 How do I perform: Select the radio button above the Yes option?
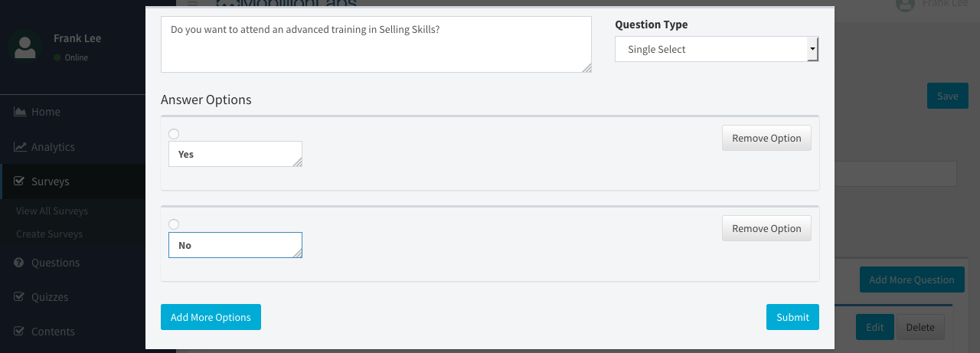[x=174, y=134]
